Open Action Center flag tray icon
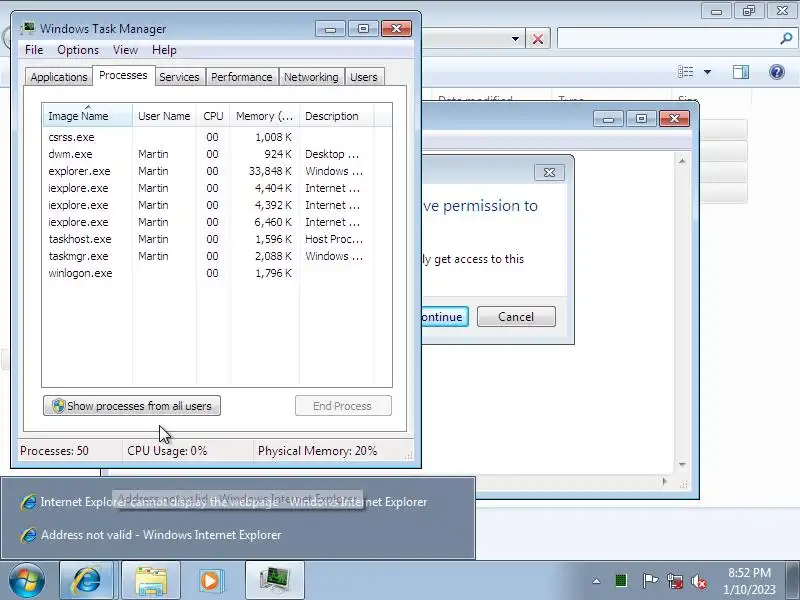 click(x=649, y=581)
